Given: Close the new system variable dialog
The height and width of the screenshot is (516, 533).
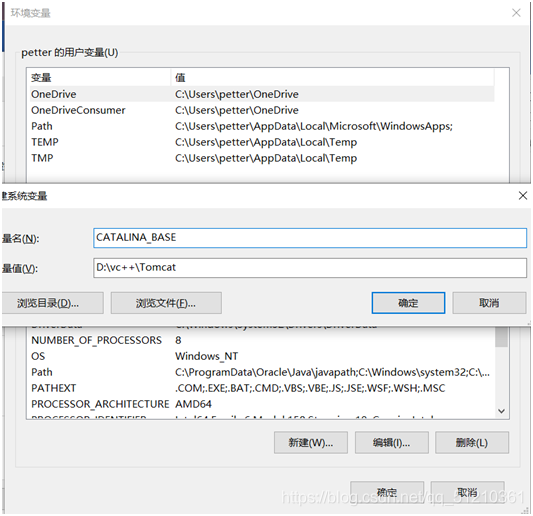Looking at the screenshot, I should pos(523,196).
